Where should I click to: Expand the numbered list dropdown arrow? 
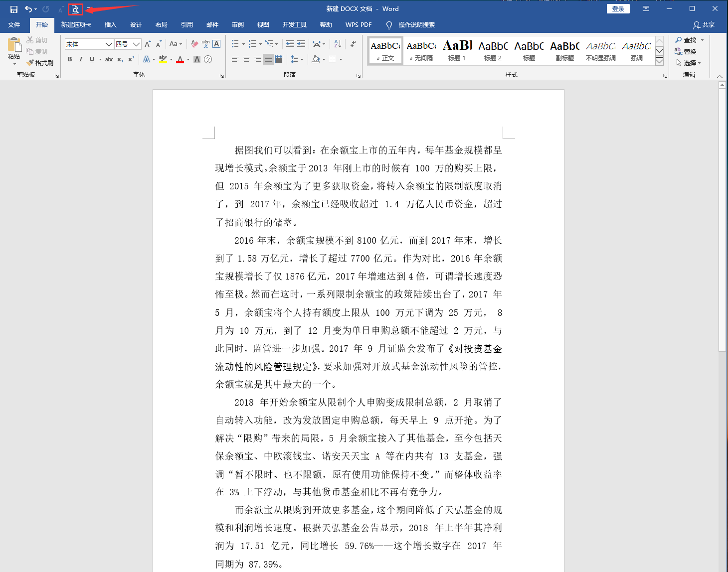tap(260, 44)
